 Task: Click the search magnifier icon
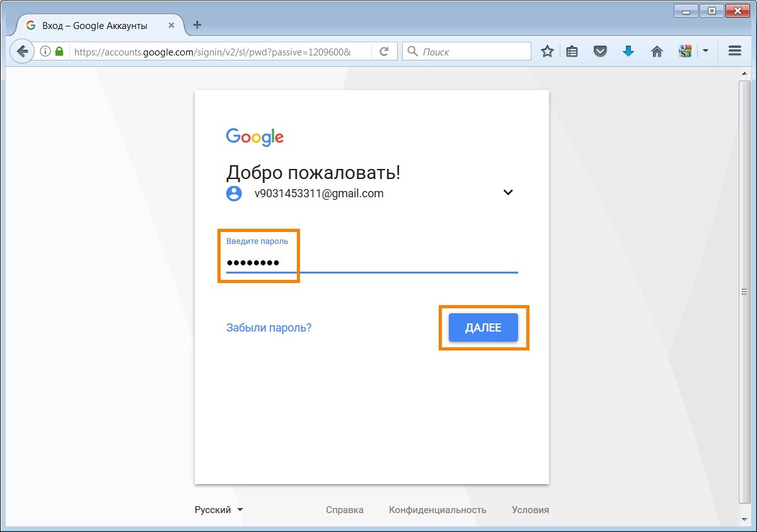click(x=413, y=52)
